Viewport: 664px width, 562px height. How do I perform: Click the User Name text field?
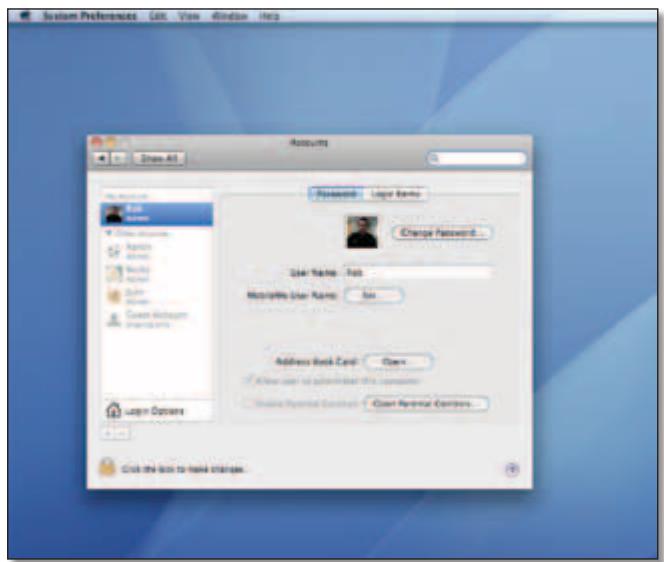pos(417,272)
